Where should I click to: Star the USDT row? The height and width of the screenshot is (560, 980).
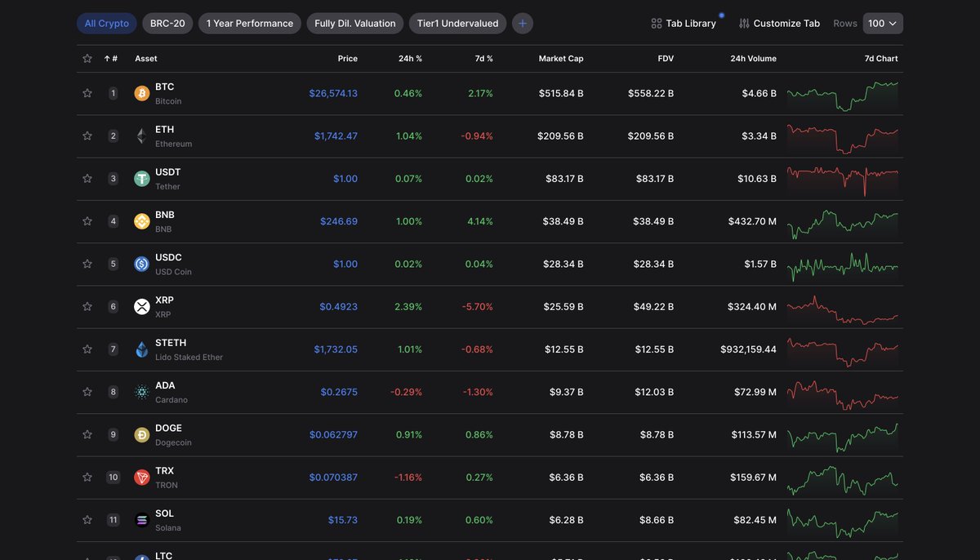[87, 179]
